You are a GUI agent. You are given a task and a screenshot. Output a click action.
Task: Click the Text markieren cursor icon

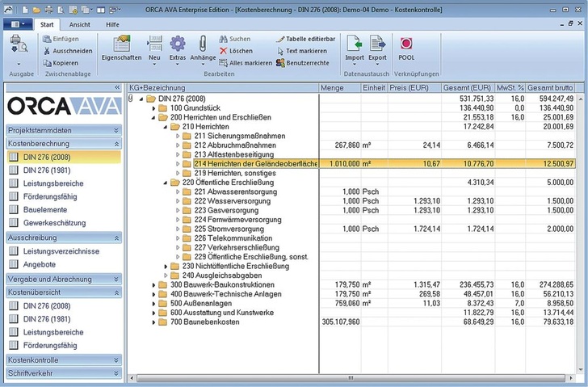pyautogui.click(x=280, y=51)
